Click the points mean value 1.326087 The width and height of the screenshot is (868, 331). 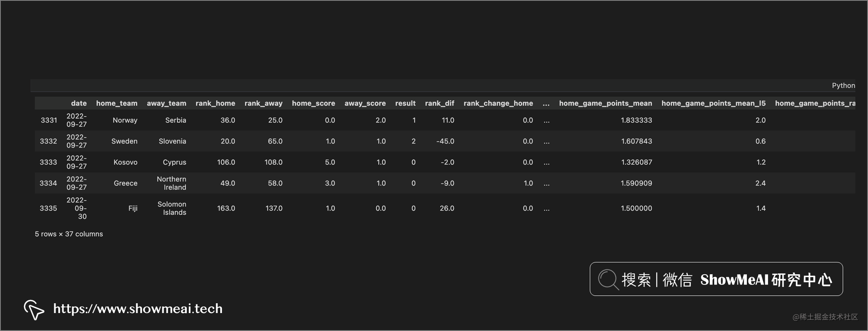coord(637,162)
